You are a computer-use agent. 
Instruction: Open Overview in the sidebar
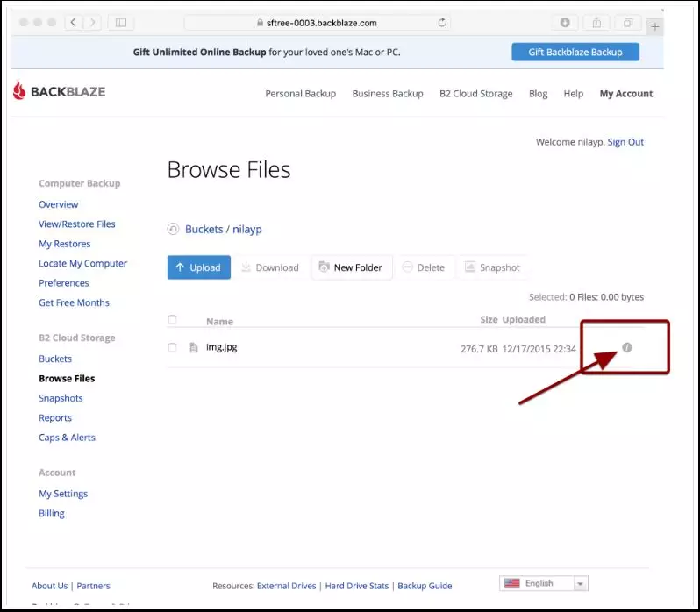coord(59,204)
